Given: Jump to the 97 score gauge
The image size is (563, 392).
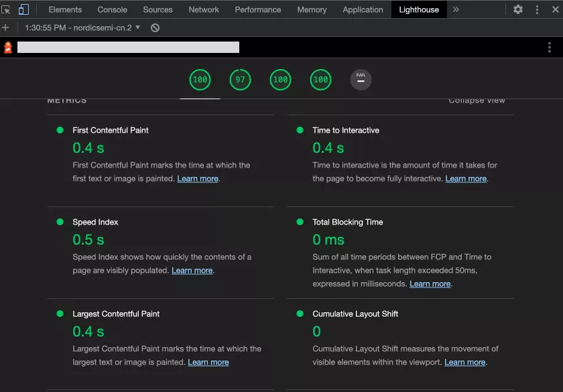Looking at the screenshot, I should [x=240, y=80].
